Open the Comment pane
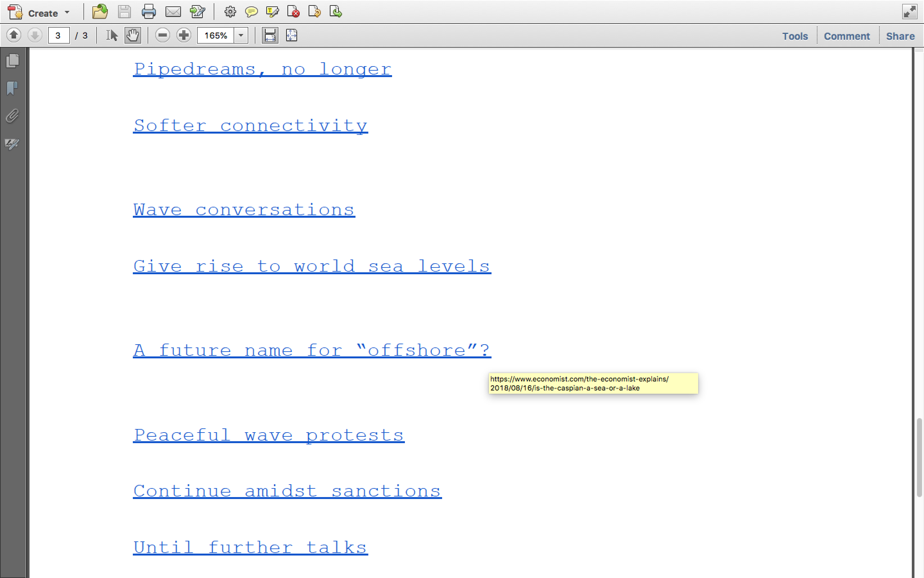This screenshot has width=924, height=578. (x=847, y=36)
